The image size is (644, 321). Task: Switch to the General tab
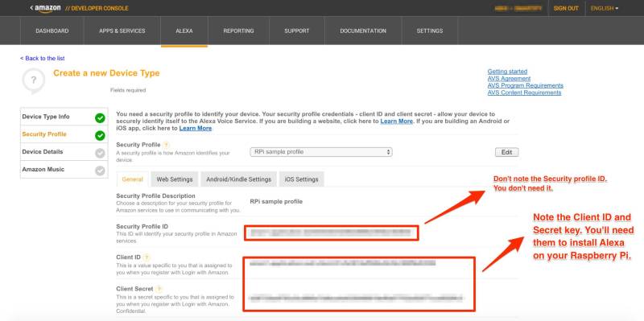(133, 179)
